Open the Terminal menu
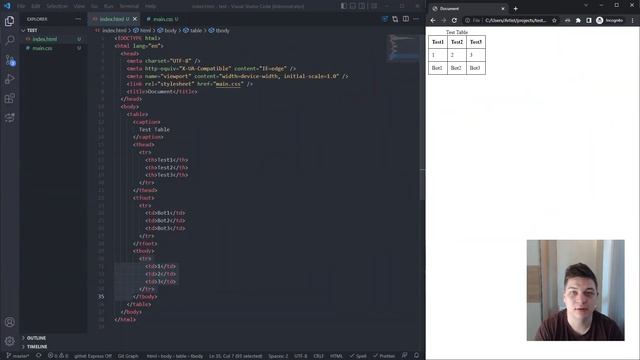Screen dimensions: 640x360 (x=129, y=6)
